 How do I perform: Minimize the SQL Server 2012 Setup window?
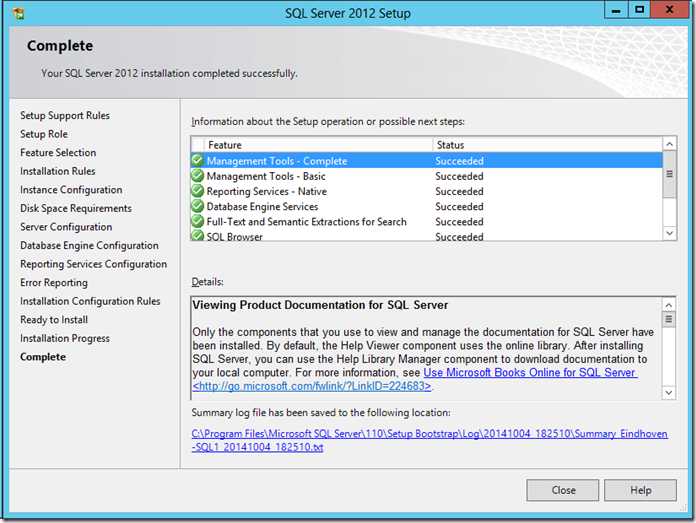click(x=616, y=10)
